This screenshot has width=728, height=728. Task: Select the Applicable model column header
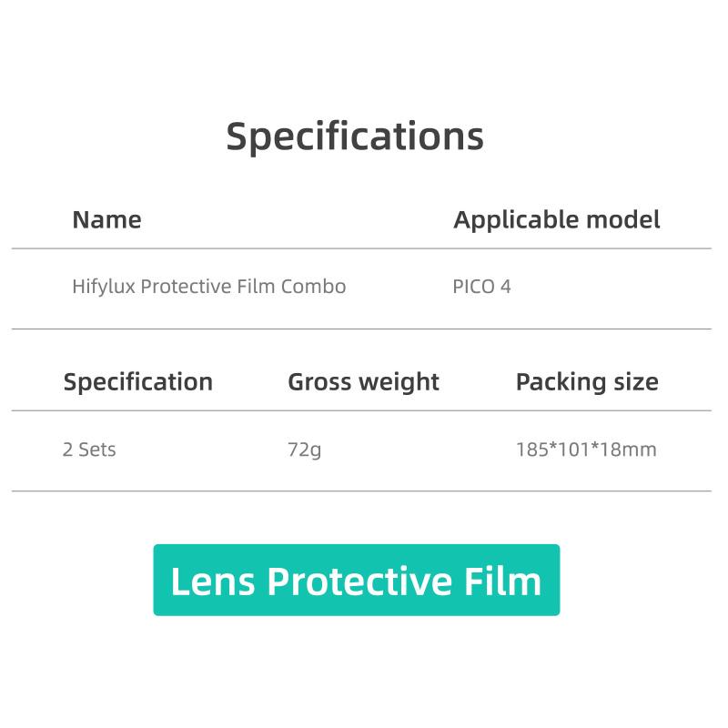556,219
